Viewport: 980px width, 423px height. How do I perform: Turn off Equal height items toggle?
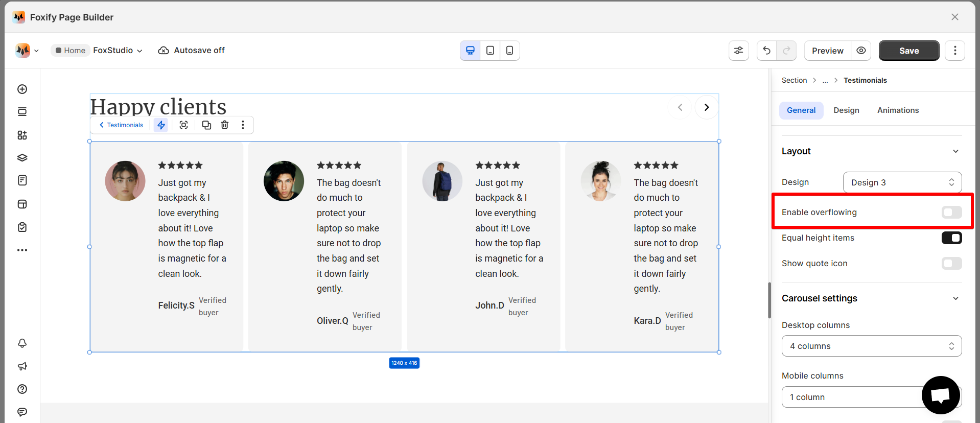click(951, 238)
